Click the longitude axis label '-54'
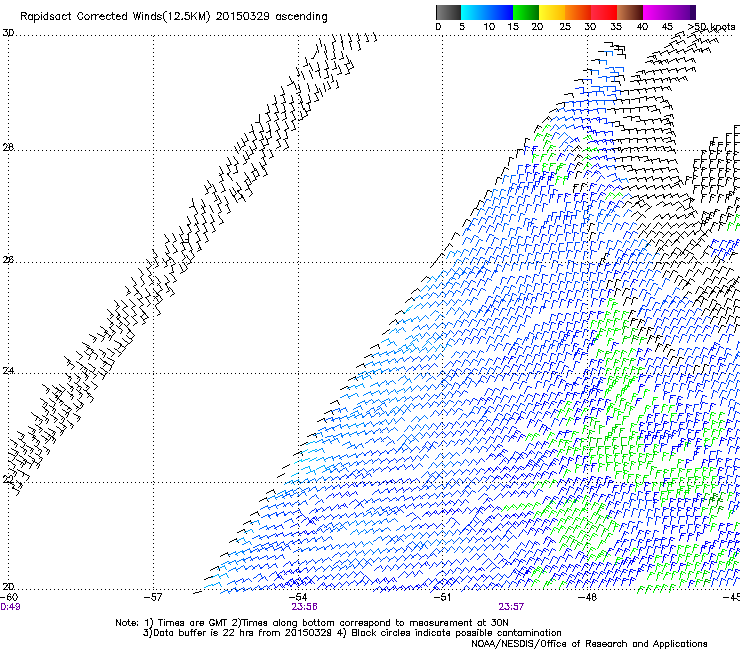 pyautogui.click(x=298, y=597)
